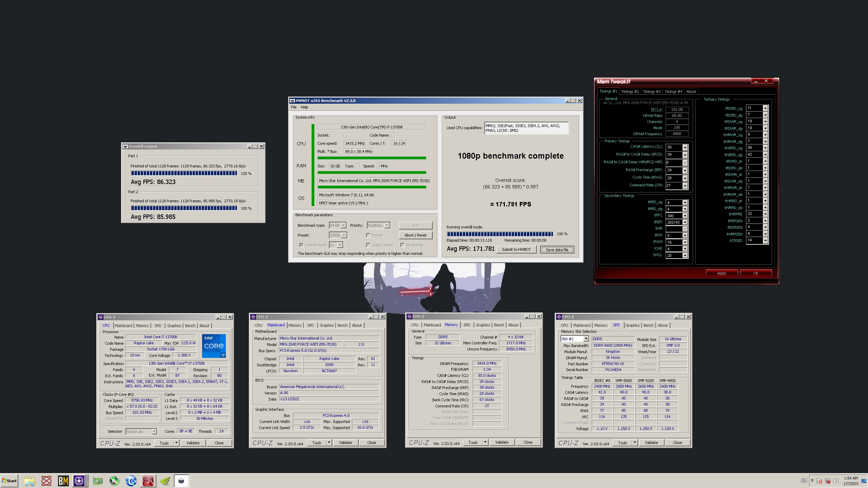Open the keyboard input tray icon
The image size is (868, 488).
[804, 481]
